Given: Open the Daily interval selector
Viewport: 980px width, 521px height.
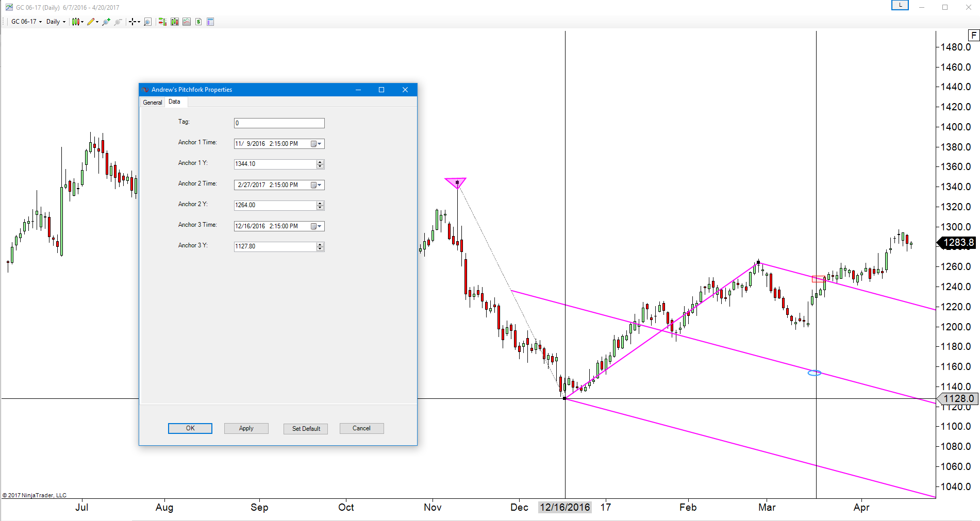Looking at the screenshot, I should [56, 22].
